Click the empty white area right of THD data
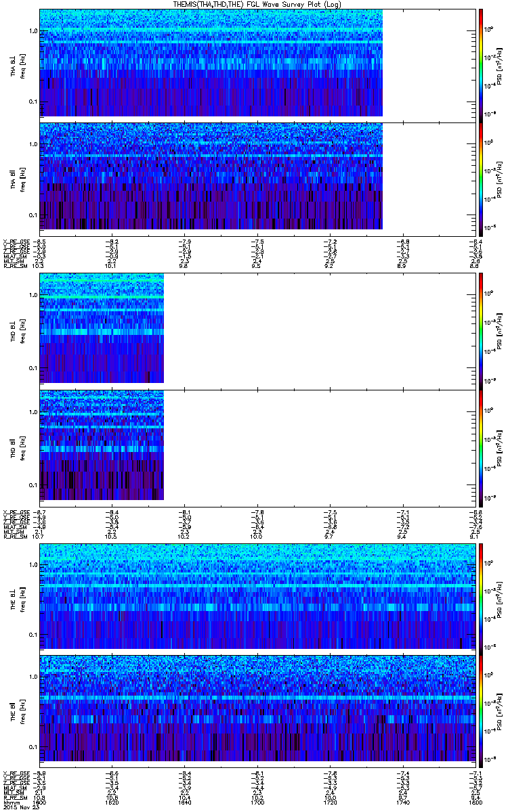Image resolution: width=508 pixels, height=812 pixels. [x=319, y=389]
